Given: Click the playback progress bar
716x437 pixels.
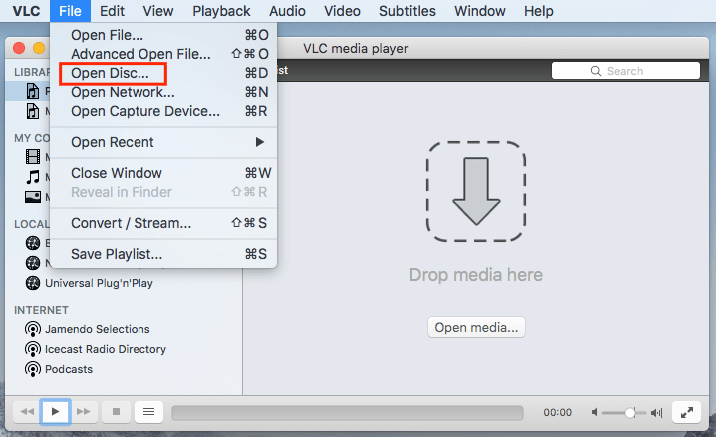Looking at the screenshot, I should [x=346, y=412].
